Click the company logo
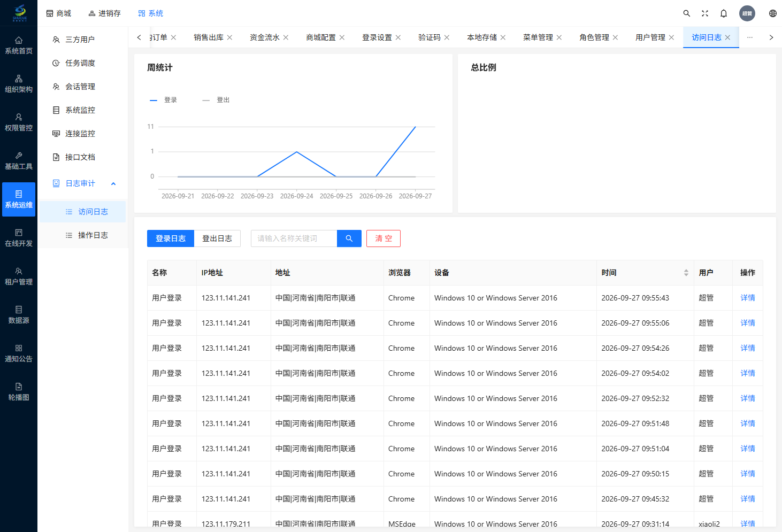The image size is (782, 532). pyautogui.click(x=19, y=13)
